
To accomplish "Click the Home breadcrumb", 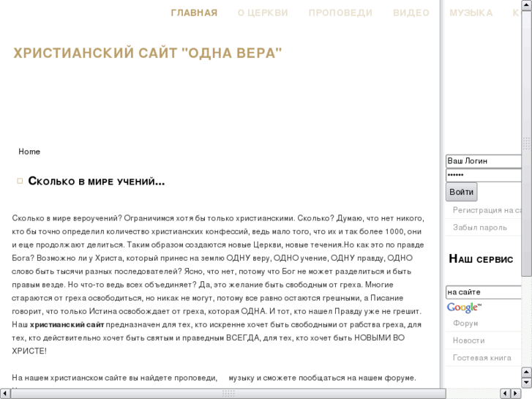I will tap(29, 152).
